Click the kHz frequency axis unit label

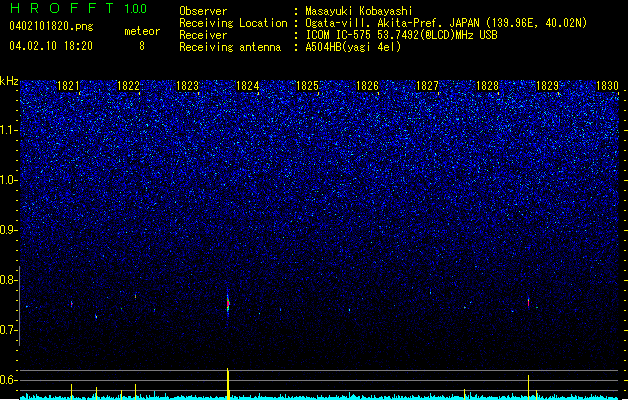click(x=9, y=81)
